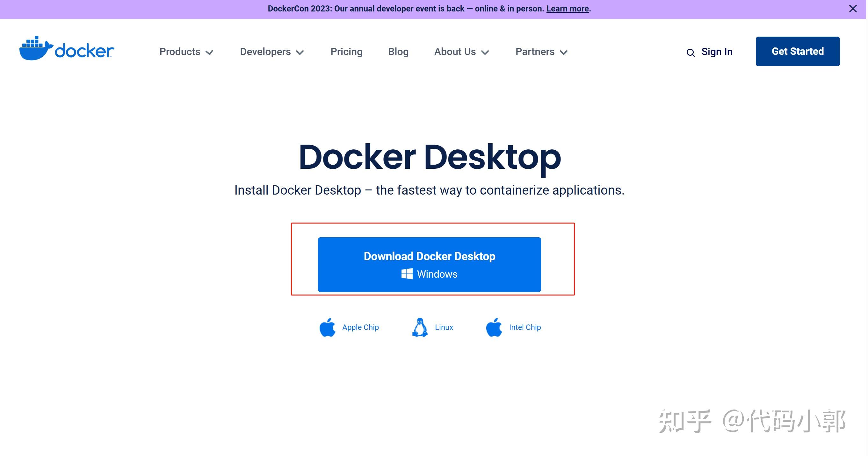Follow the Learn more banner link
The width and height of the screenshot is (868, 456).
click(568, 9)
